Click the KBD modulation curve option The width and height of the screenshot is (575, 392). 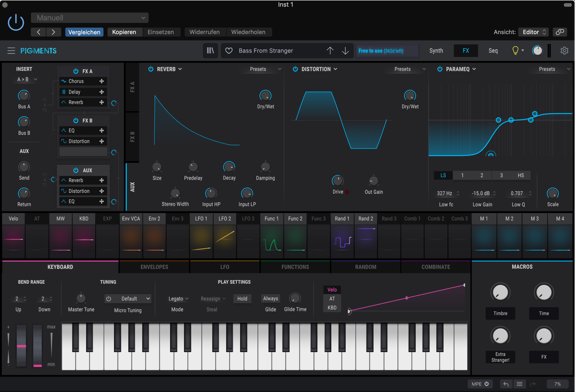click(332, 308)
